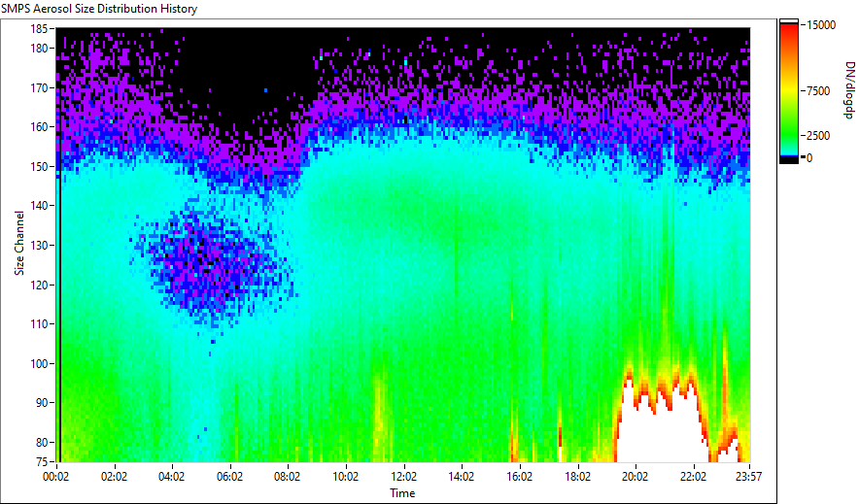Click the 2500 color scale label
859x504 pixels.
818,136
